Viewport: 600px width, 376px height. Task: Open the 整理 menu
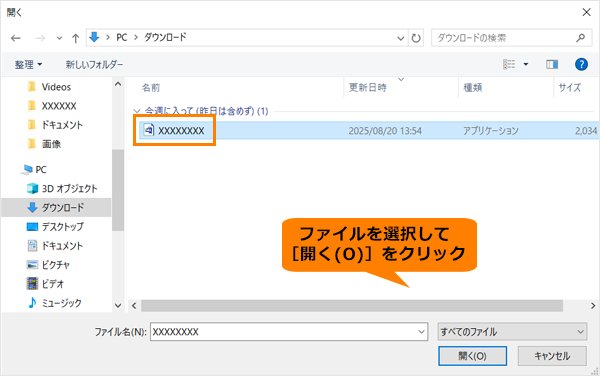click(28, 65)
